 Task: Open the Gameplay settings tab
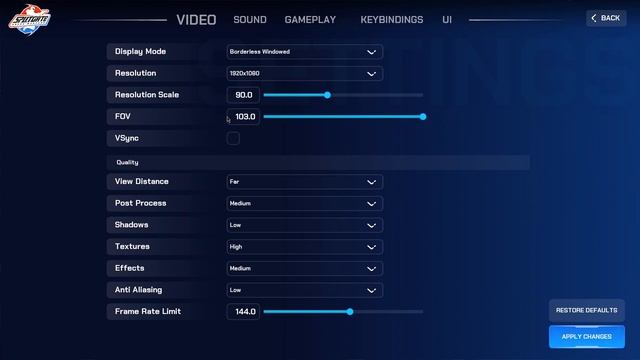click(310, 20)
